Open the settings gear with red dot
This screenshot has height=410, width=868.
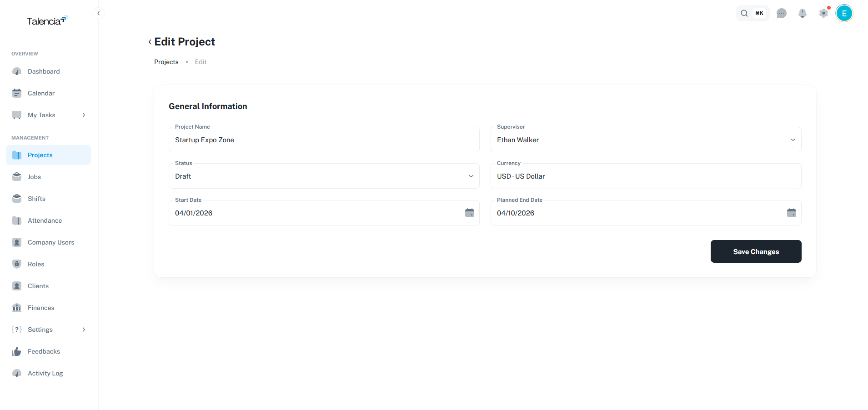click(823, 13)
